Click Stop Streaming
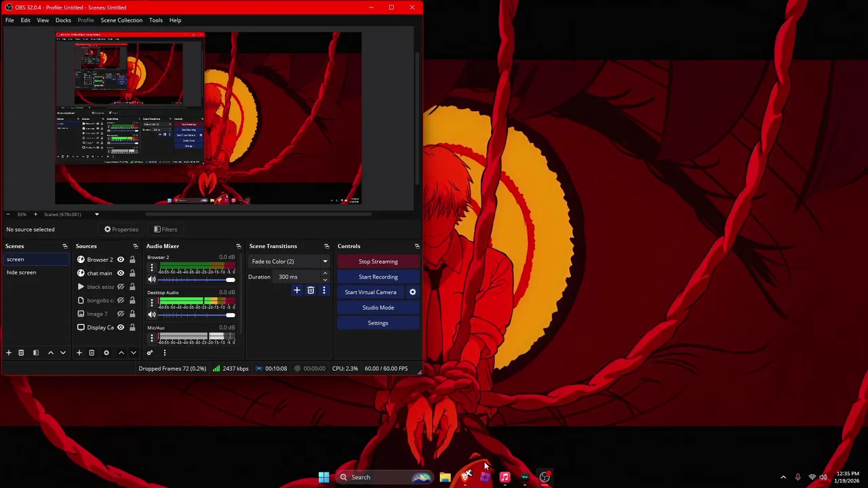 pos(378,262)
